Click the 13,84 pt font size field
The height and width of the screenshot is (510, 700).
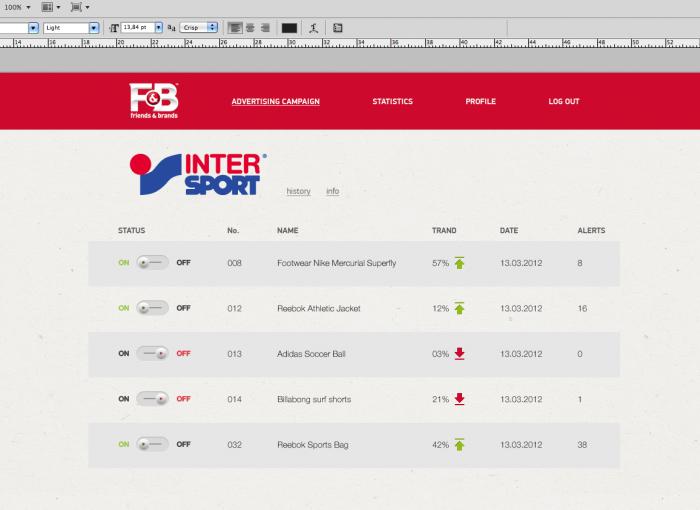[x=138, y=27]
